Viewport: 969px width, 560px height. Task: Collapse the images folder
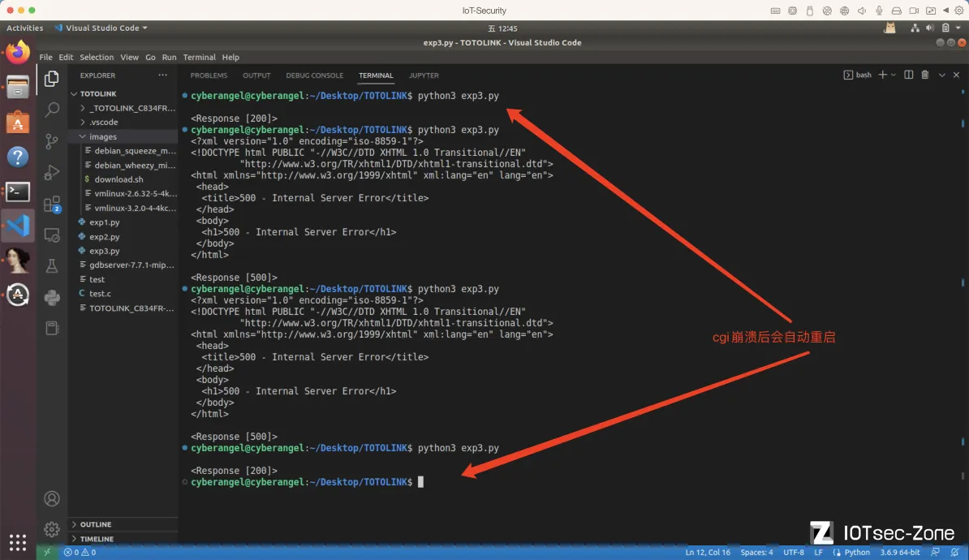click(x=82, y=136)
